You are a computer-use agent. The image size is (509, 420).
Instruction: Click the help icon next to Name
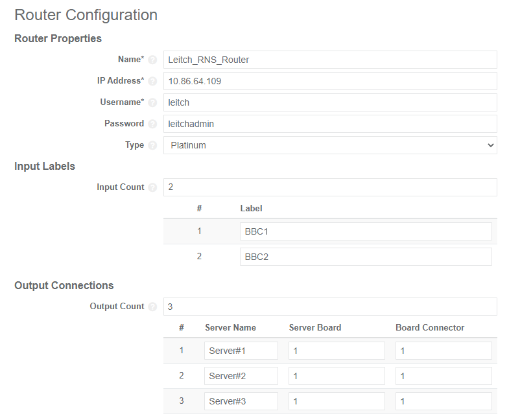152,60
